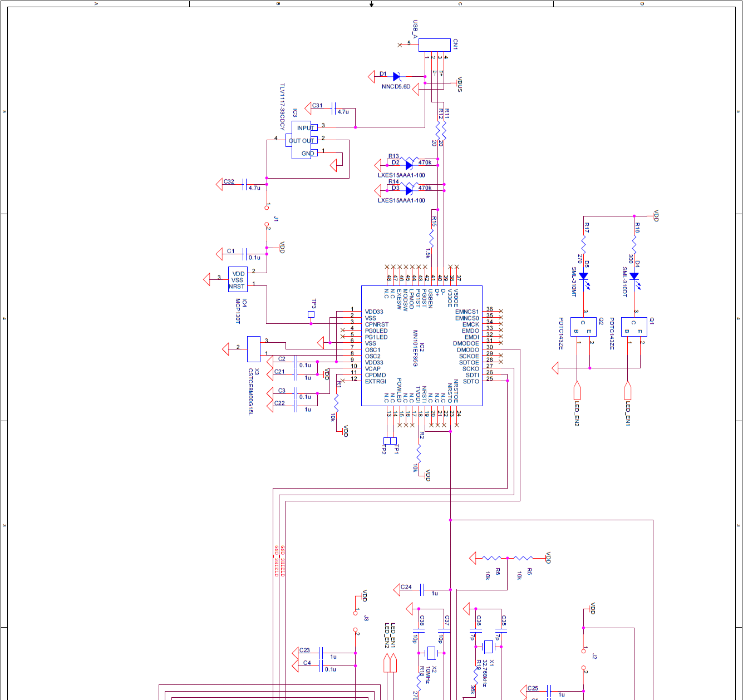This screenshot has height=700, width=743.
Task: Select the X1 32.768kHz crystal
Action: tap(488, 647)
